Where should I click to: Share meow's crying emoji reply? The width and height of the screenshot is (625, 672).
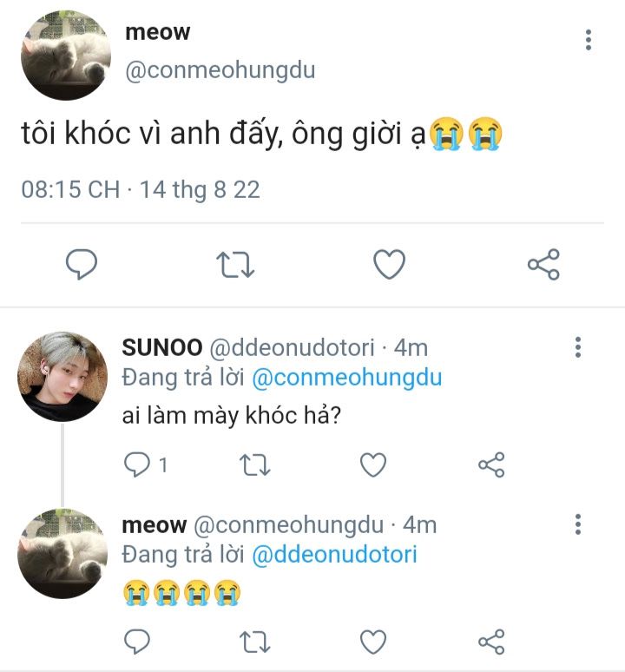coord(491,642)
